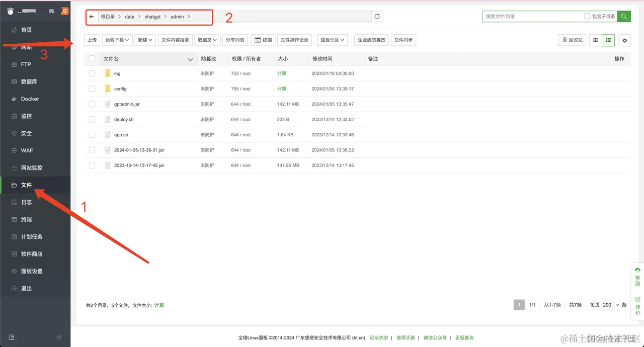Open 监控 monitoring section
644x347 pixels.
(26, 116)
